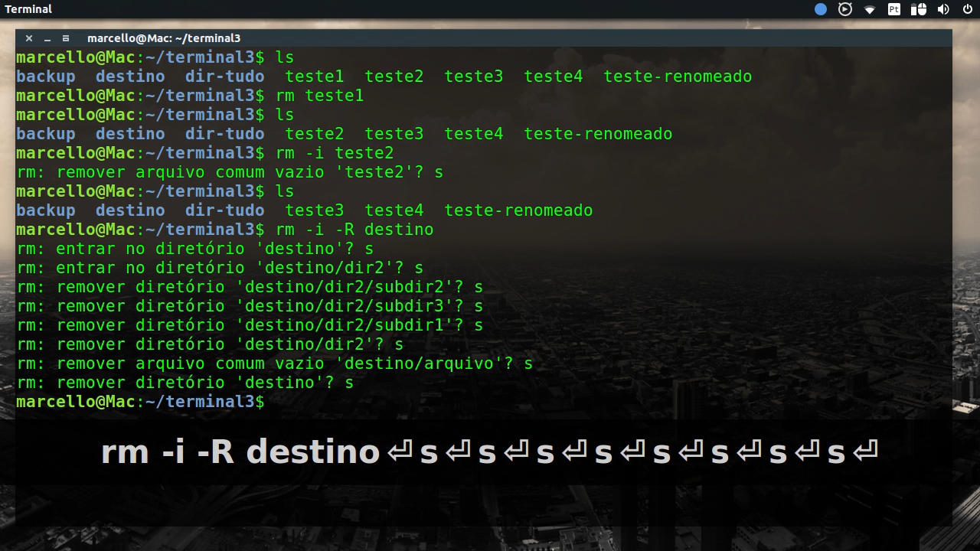
Task: Click the empty last prompt line
Action: tap(140, 402)
